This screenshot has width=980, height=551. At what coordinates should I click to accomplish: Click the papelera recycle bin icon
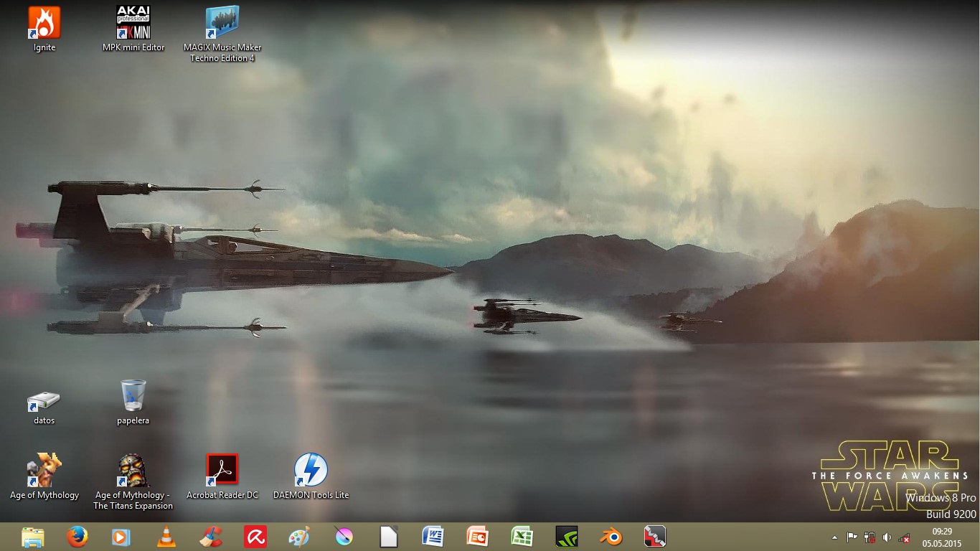coord(133,396)
